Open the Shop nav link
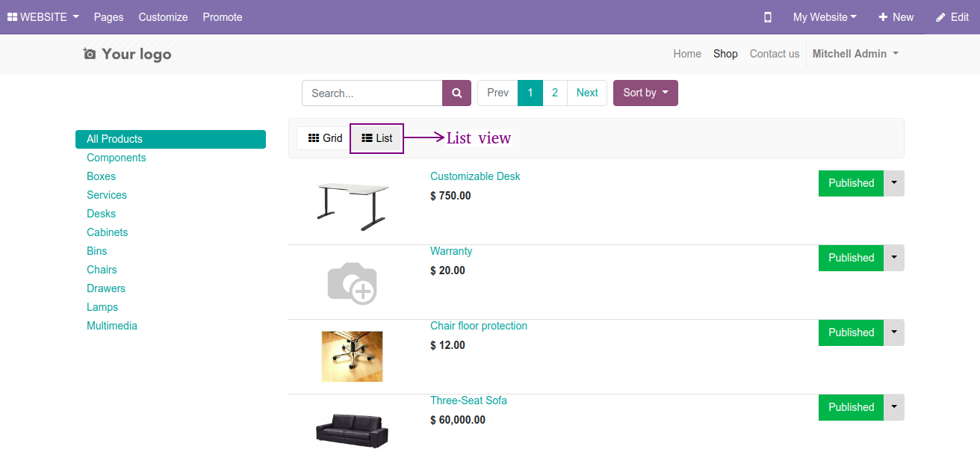 coord(725,54)
